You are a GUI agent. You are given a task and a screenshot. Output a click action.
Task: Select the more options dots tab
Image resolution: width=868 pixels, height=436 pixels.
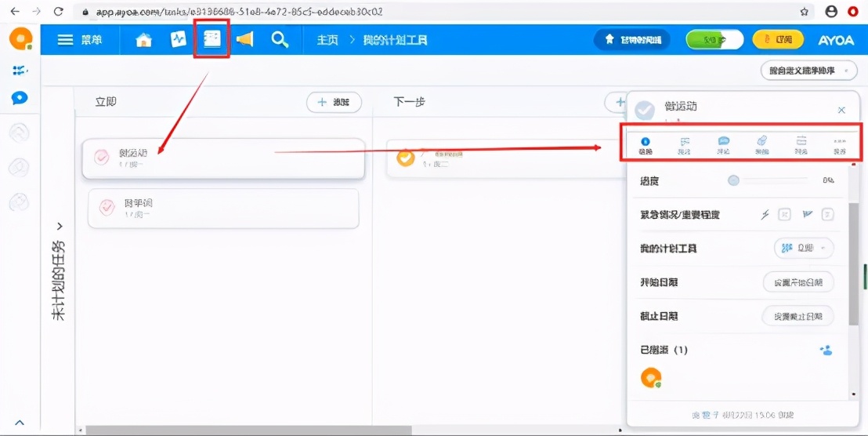coord(839,146)
